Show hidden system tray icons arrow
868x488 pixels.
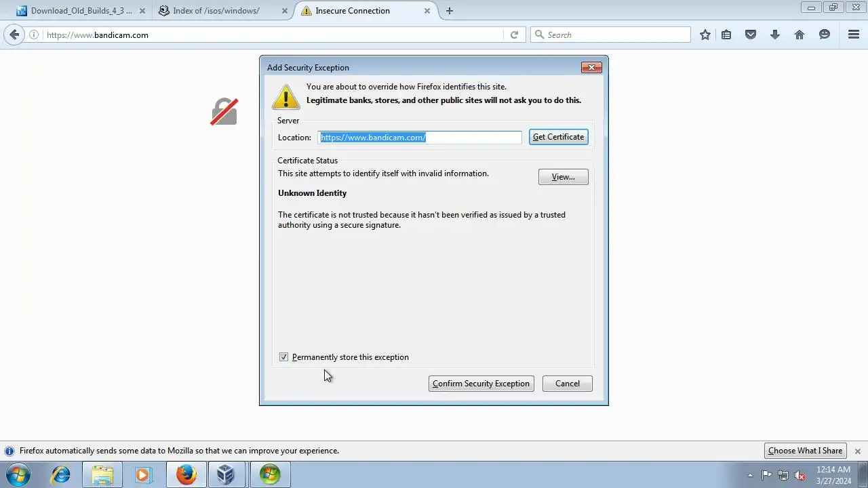tap(750, 475)
